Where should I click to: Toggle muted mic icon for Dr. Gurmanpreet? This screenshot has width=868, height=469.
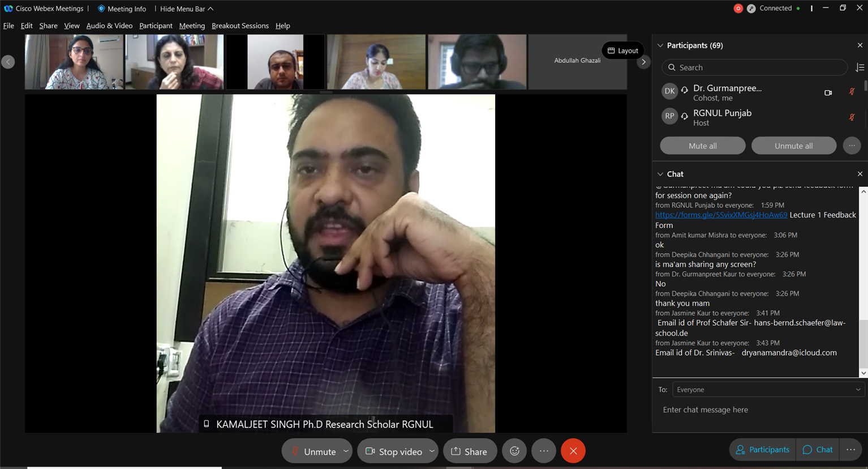(x=852, y=92)
